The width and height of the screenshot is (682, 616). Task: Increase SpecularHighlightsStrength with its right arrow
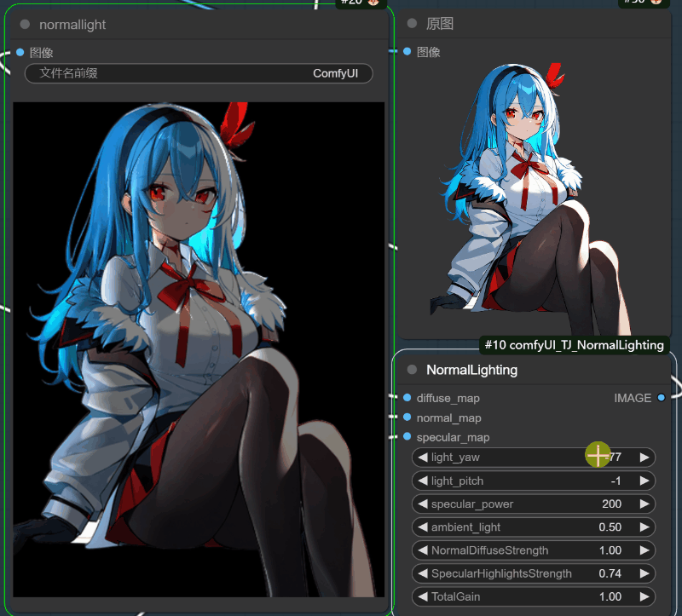tap(644, 573)
